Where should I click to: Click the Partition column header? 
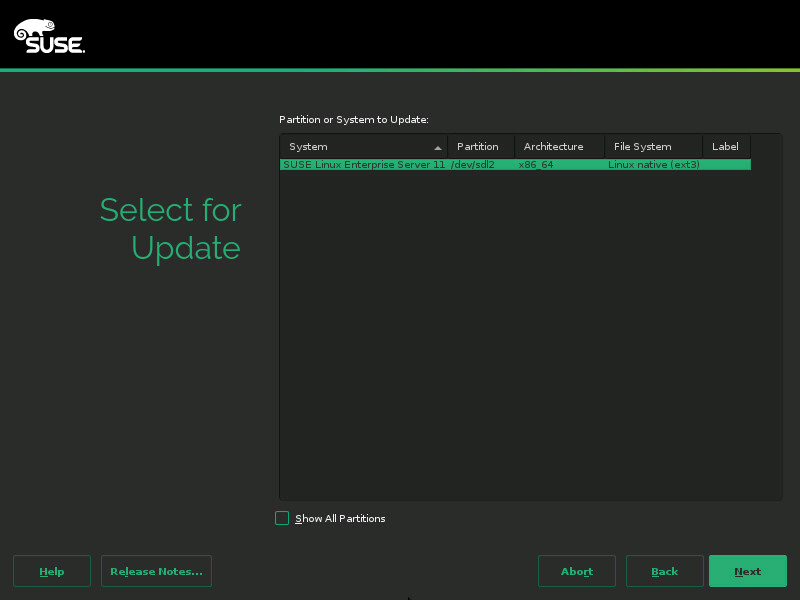[480, 146]
